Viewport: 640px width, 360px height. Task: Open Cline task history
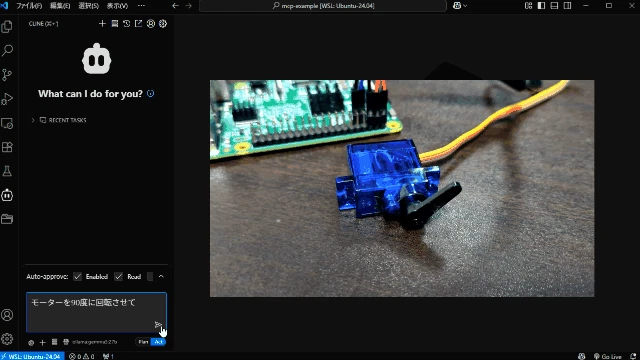point(127,24)
